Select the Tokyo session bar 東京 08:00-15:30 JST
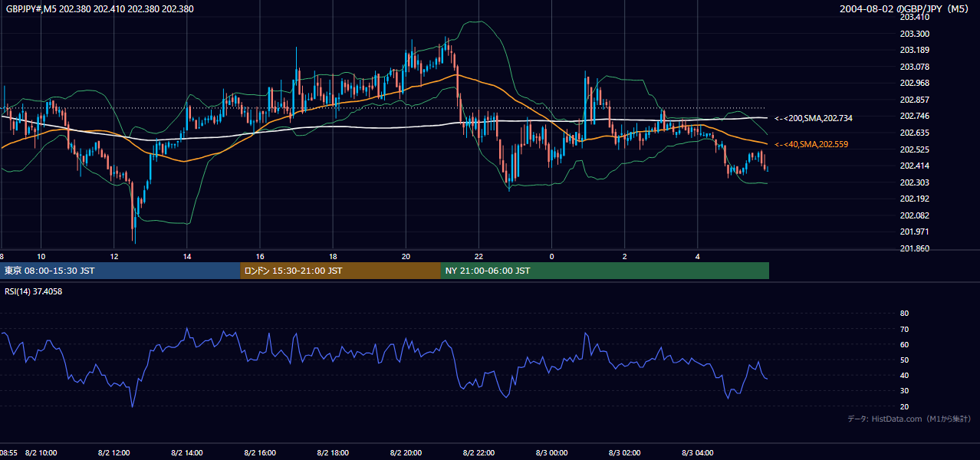980x460 pixels. point(120,271)
